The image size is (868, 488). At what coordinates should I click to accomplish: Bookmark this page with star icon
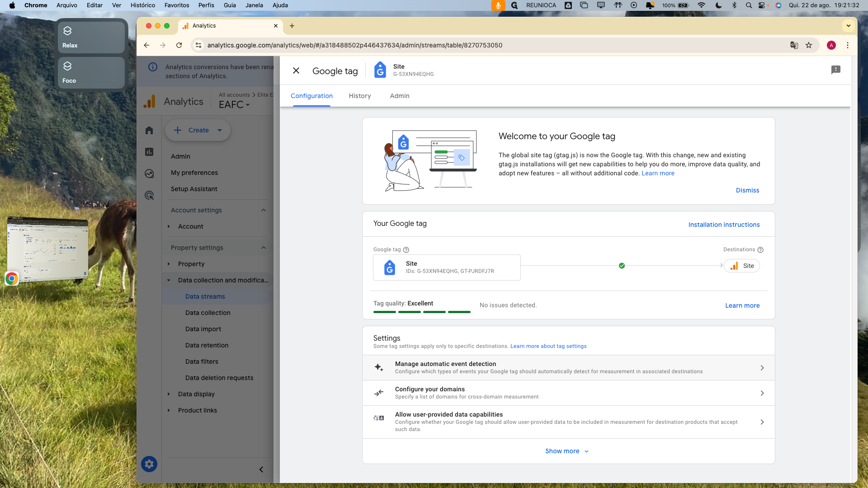click(809, 45)
